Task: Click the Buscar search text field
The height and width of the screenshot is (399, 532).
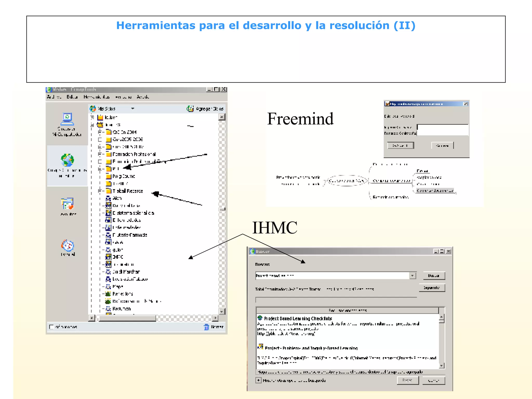Action: [332, 276]
